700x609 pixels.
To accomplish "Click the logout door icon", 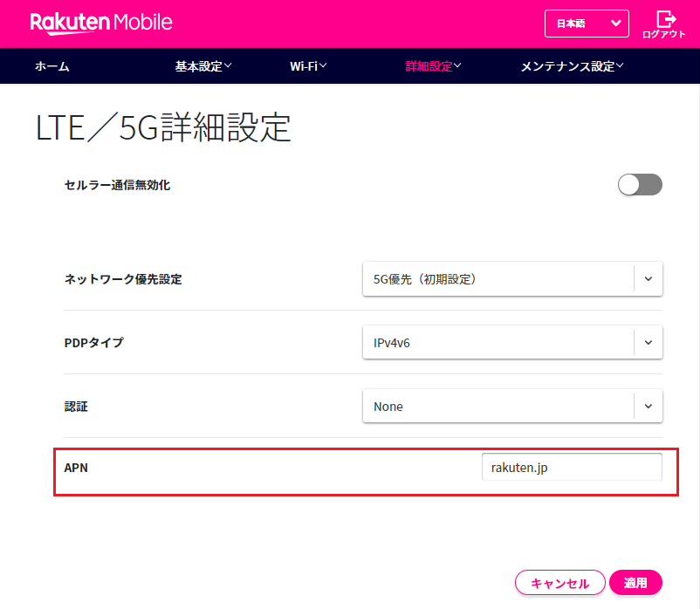I will [665, 18].
